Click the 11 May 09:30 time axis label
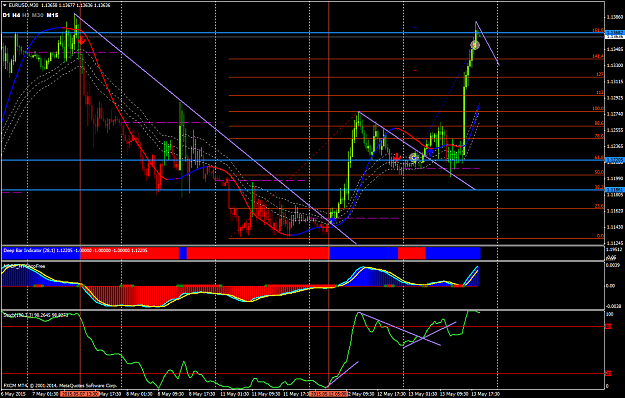625x398 pixels. coord(265,394)
